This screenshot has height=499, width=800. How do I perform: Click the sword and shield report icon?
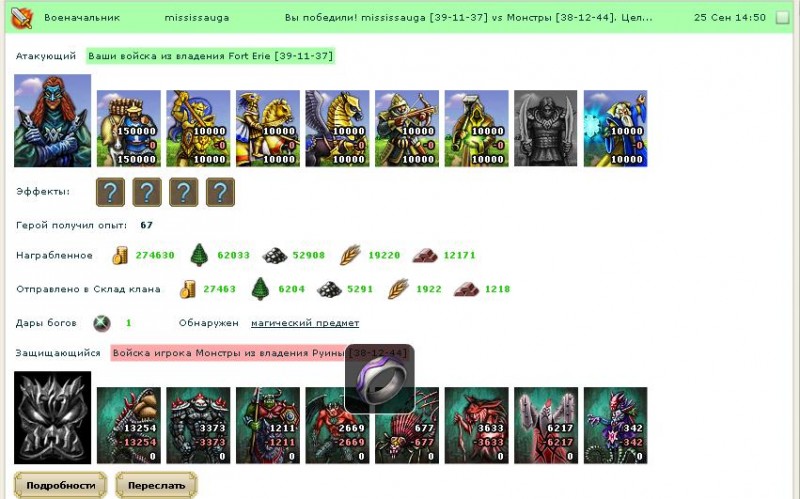point(21,18)
